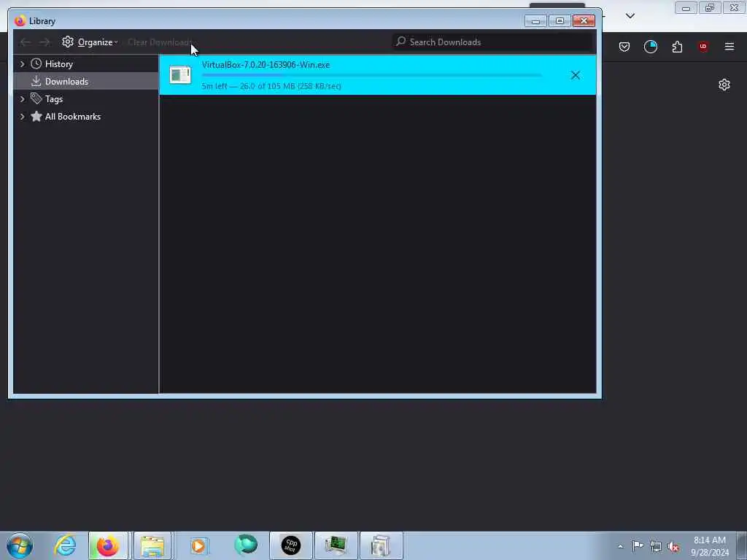Screen dimensions: 747x560
Task: Open the Windows Start menu
Action: (x=20, y=545)
